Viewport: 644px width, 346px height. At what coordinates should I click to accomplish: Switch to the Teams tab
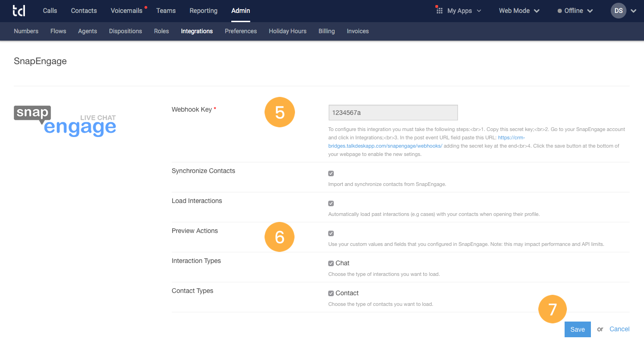click(x=166, y=11)
